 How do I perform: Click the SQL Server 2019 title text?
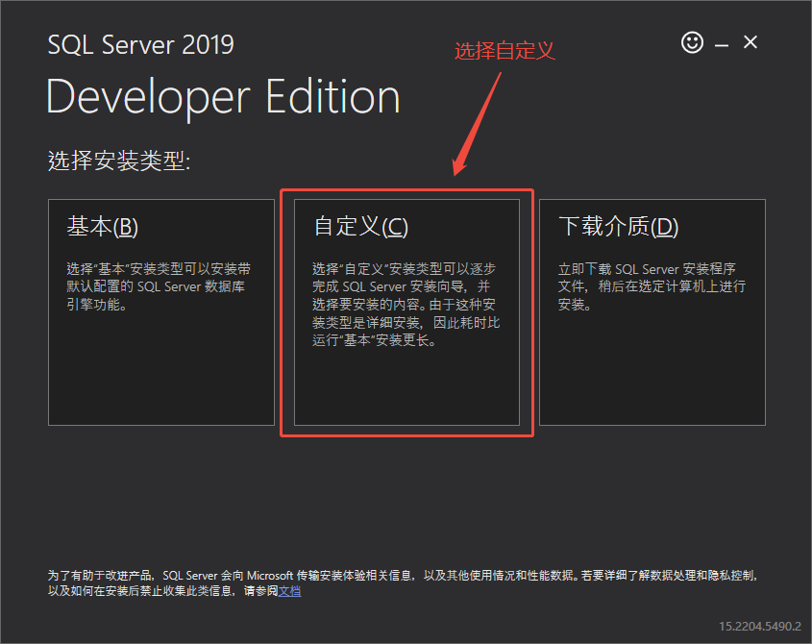pos(141,44)
